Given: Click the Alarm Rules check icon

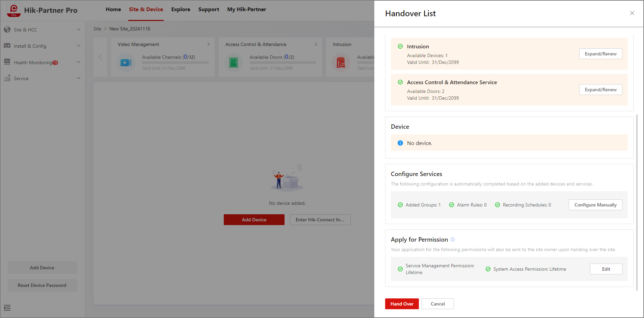Looking at the screenshot, I should point(452,205).
